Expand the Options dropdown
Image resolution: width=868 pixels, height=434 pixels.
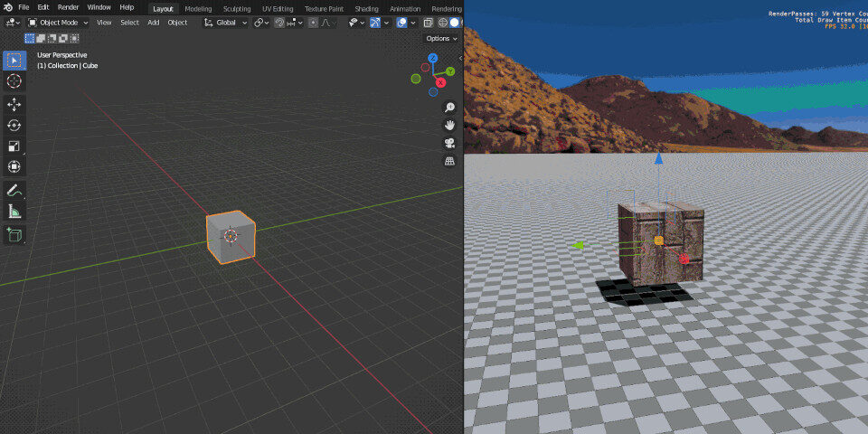point(442,38)
